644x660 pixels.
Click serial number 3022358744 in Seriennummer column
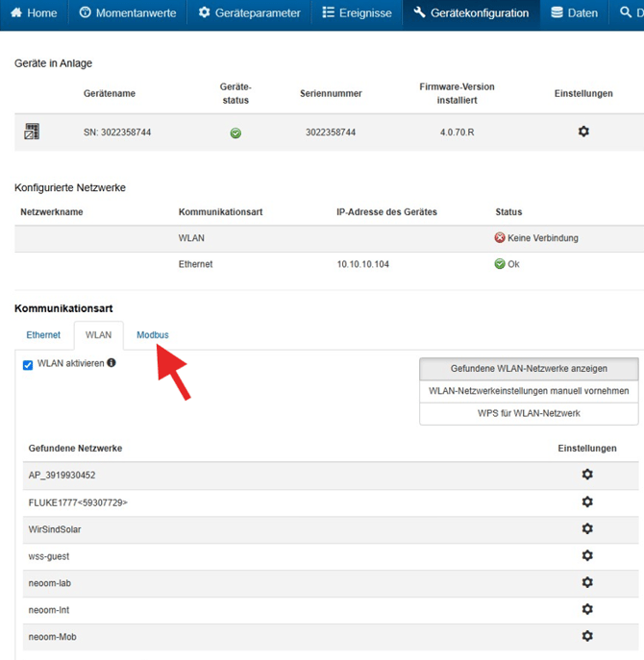331,133
